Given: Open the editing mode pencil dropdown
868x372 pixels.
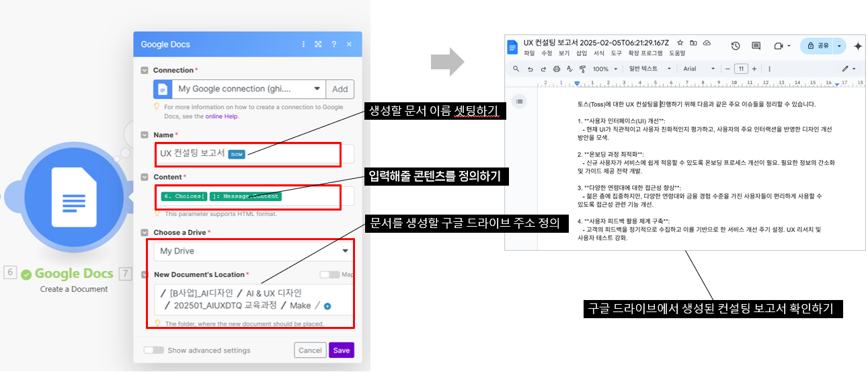Looking at the screenshot, I should click(x=849, y=69).
